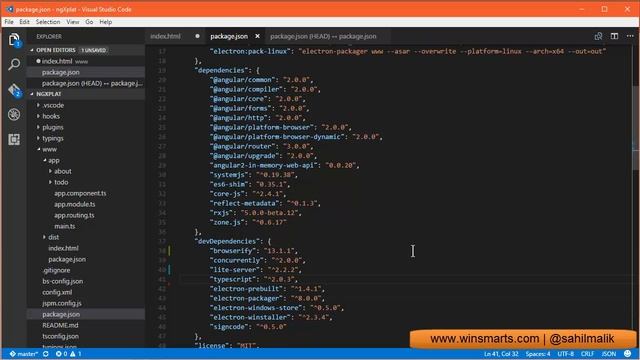Close the package.json editor tab
The image size is (640, 360).
[258, 36]
